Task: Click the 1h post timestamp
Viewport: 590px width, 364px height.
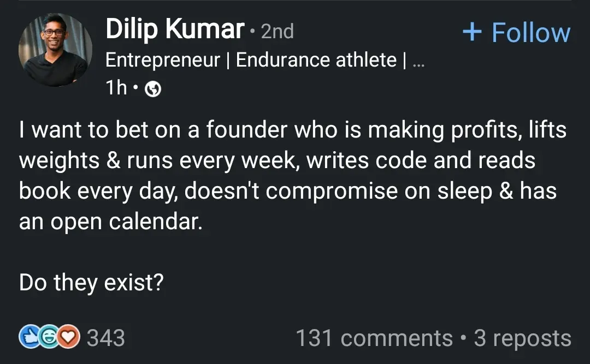Action: 116,88
